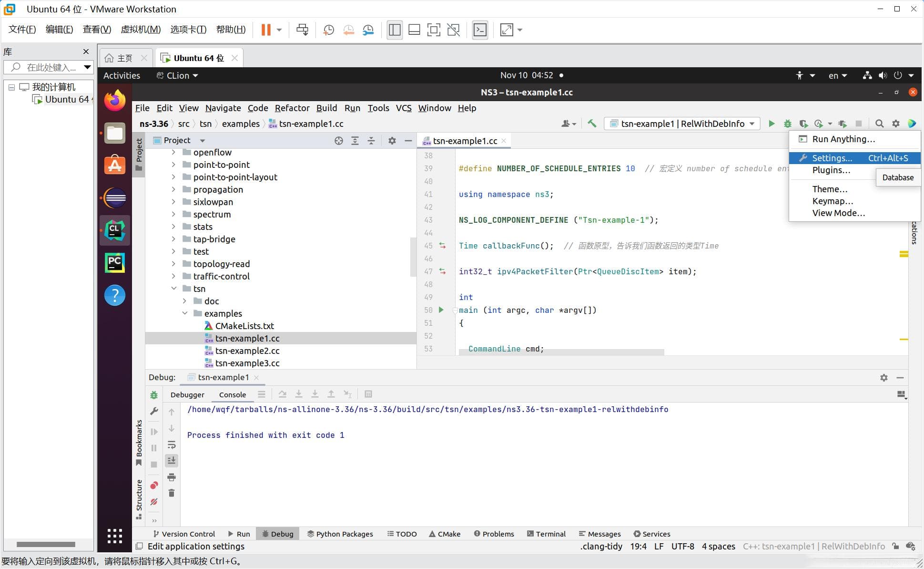Expand the traffic-control folder
The width and height of the screenshot is (924, 569).
pyautogui.click(x=173, y=276)
